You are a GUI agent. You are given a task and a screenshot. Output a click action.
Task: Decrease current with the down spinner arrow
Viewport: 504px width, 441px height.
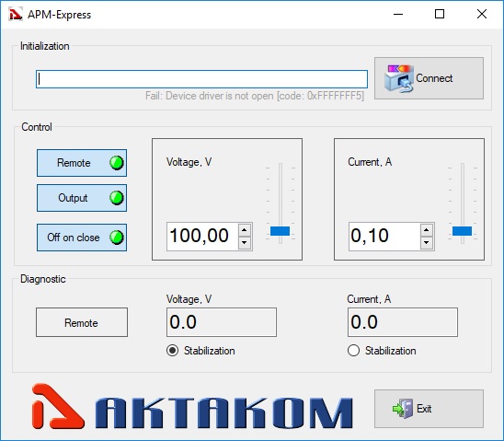(x=426, y=242)
